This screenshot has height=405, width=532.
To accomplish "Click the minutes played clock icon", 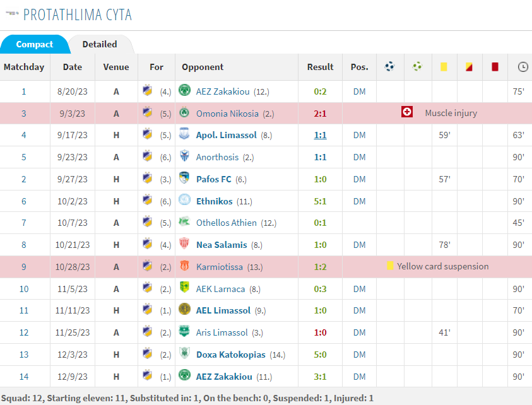I will tap(523, 67).
